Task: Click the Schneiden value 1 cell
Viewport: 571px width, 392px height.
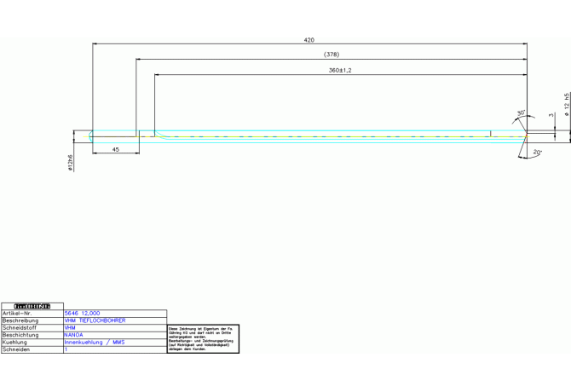Action: coord(66,349)
